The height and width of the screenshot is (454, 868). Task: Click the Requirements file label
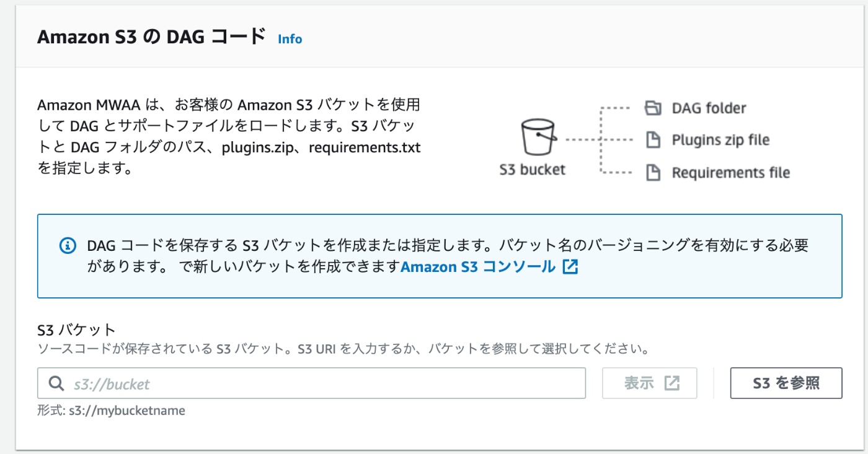pos(731,172)
